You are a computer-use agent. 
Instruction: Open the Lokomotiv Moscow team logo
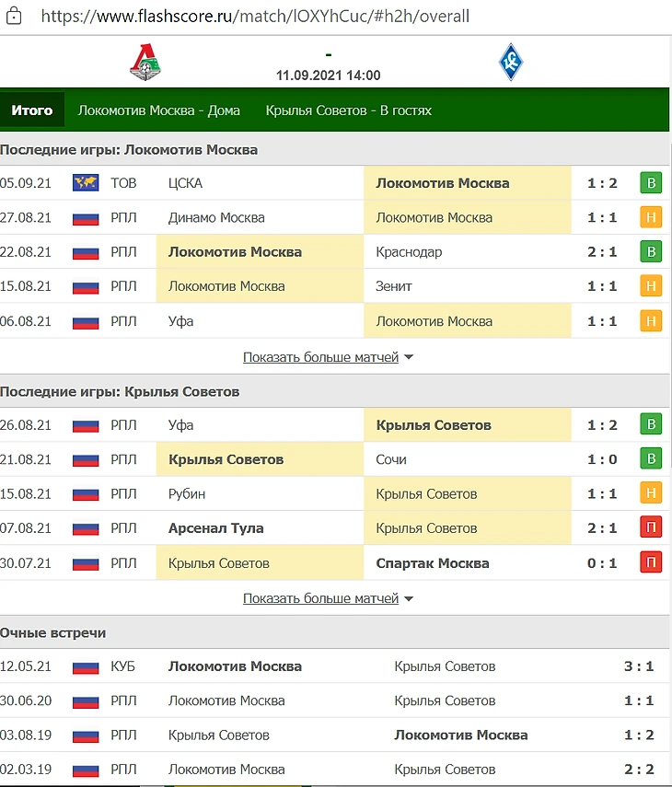click(145, 63)
